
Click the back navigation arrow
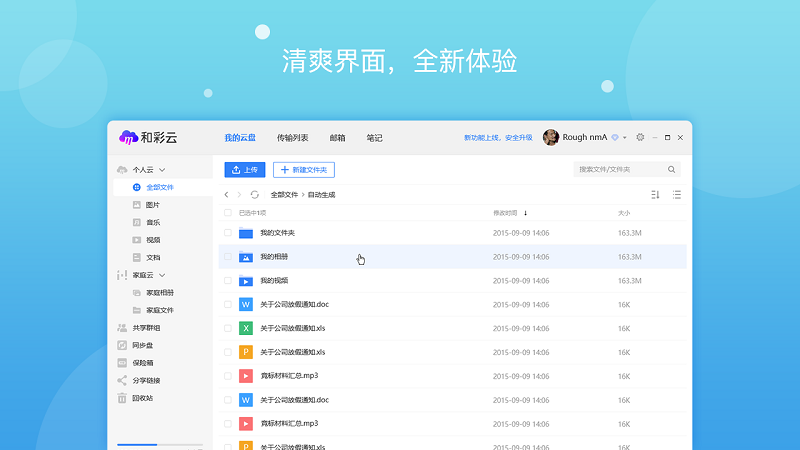(x=227, y=194)
